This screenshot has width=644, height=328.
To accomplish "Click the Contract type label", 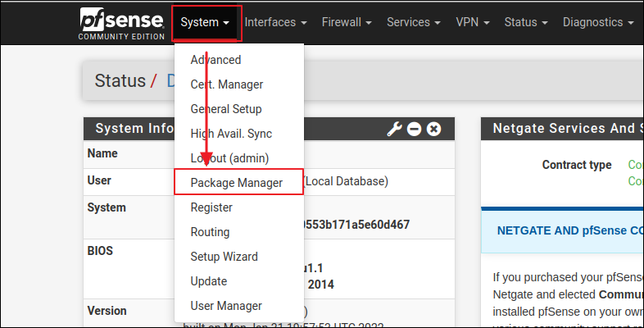I will point(577,165).
